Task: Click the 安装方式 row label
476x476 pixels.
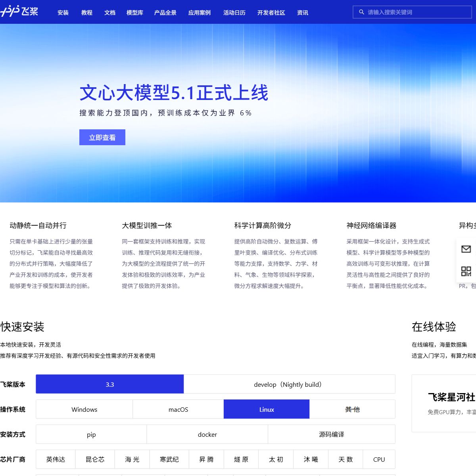Action: click(x=13, y=434)
